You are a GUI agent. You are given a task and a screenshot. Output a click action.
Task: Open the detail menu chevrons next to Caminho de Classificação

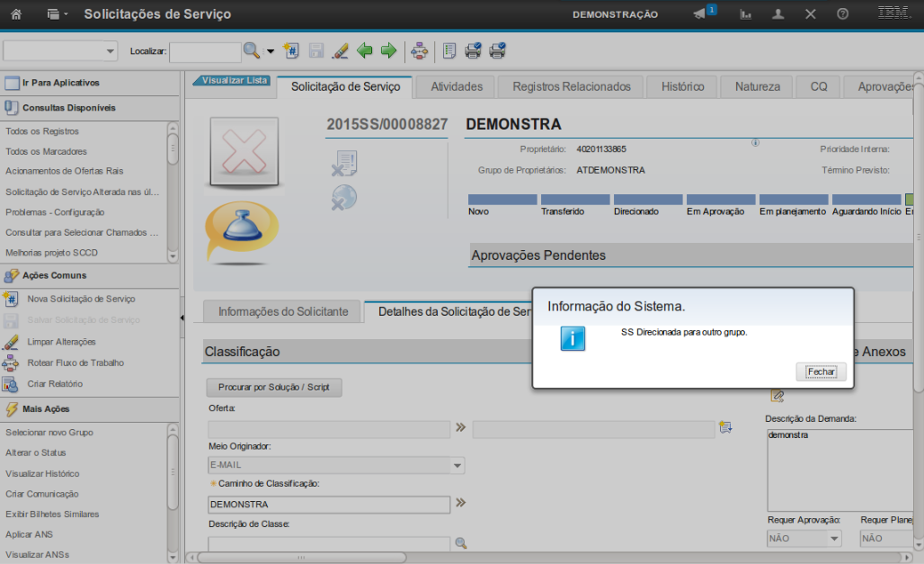pos(461,504)
